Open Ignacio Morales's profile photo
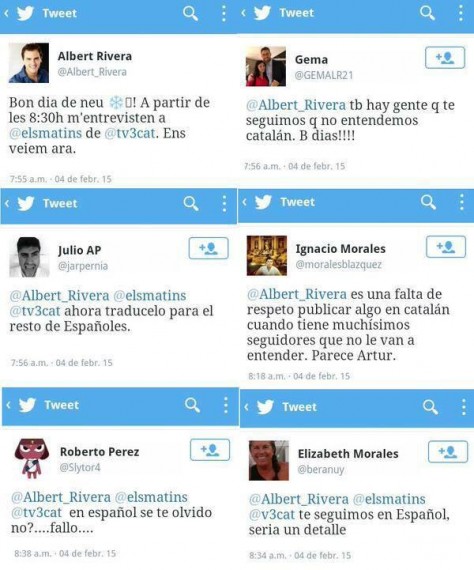 click(x=267, y=256)
